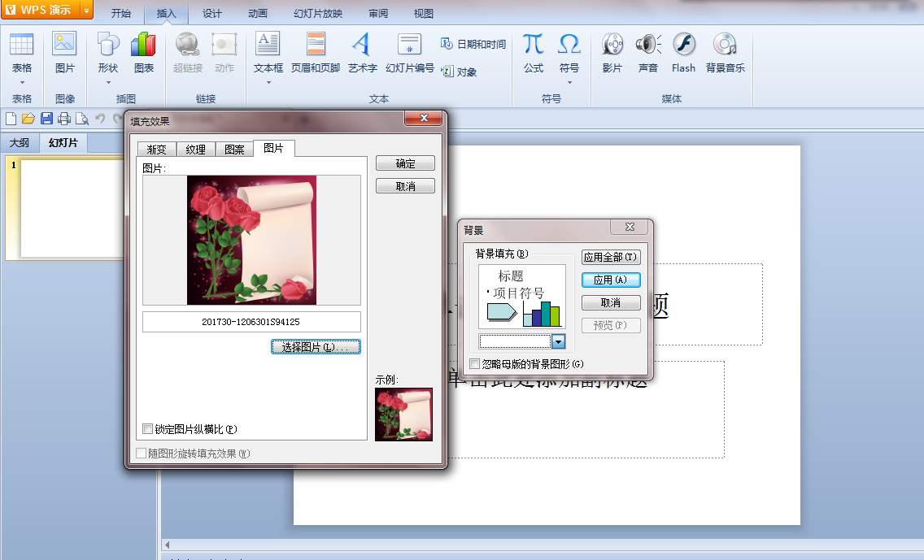Enable lock picture aspect ratio checkbox
Image resolution: width=924 pixels, height=560 pixels.
148,429
